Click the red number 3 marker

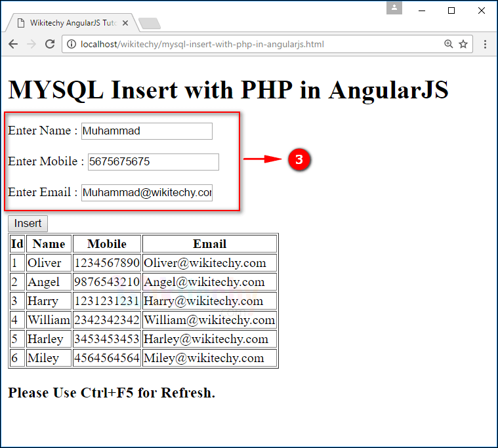coord(299,159)
